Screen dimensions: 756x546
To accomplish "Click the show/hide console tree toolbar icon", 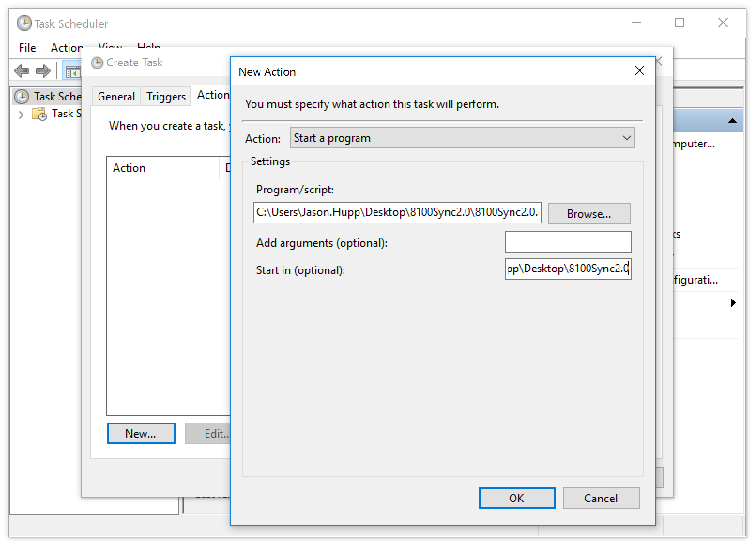I will click(72, 71).
